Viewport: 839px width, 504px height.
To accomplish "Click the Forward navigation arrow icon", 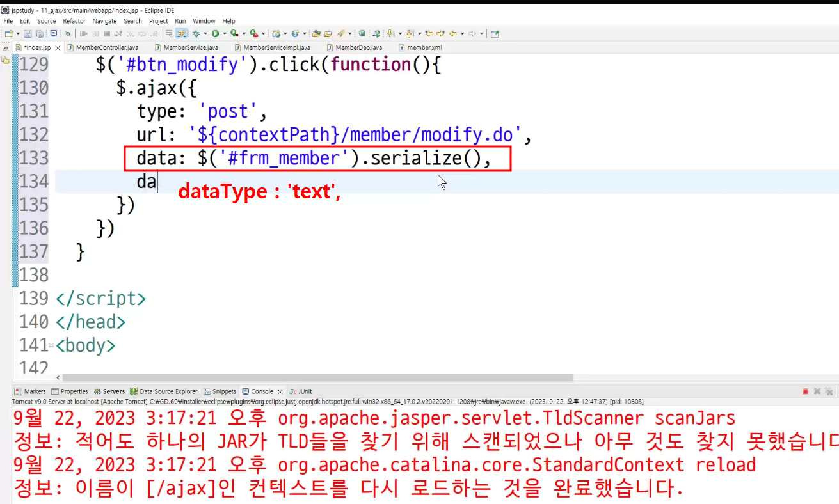I will [472, 33].
